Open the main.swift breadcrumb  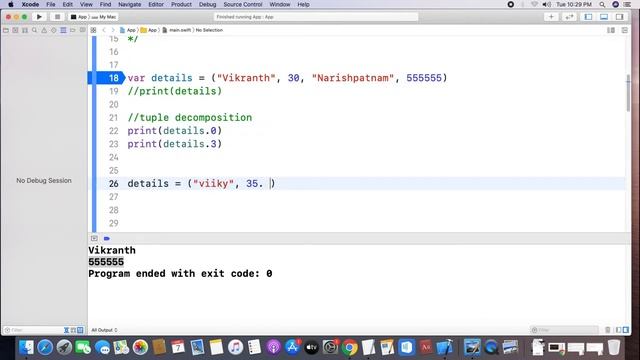click(177, 30)
